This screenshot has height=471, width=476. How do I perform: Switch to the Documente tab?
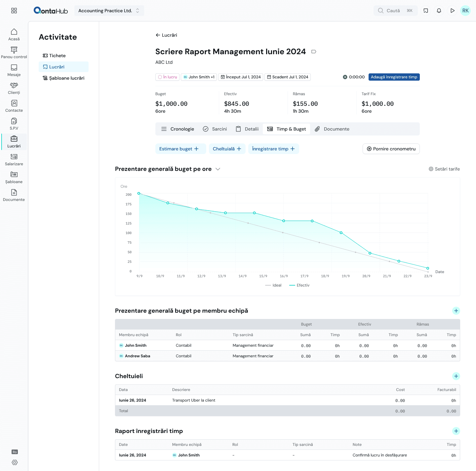tap(332, 129)
